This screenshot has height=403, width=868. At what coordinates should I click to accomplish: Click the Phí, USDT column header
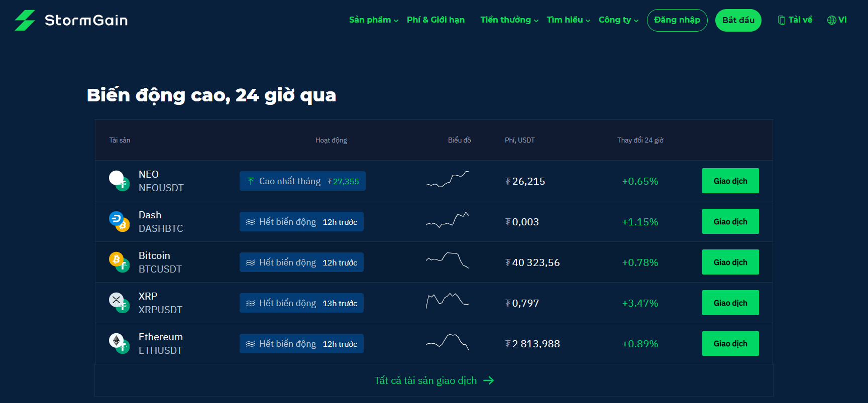520,140
